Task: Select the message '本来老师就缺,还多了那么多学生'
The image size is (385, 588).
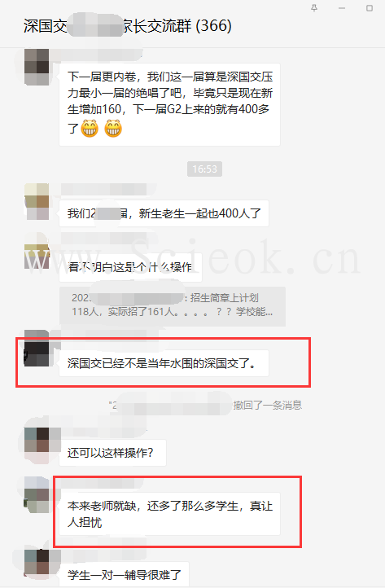Action: [170, 514]
